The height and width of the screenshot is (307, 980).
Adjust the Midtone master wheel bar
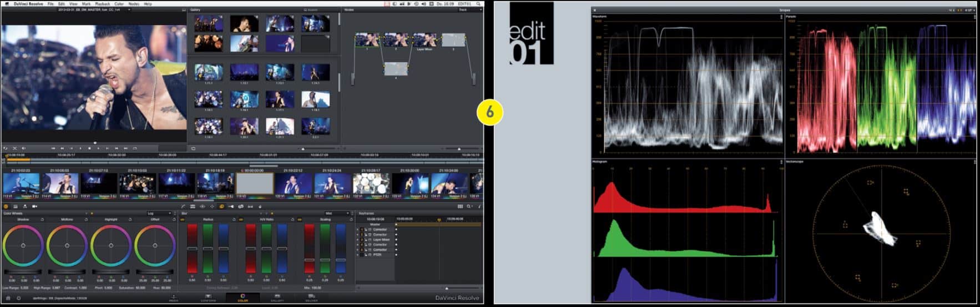pyautogui.click(x=67, y=272)
